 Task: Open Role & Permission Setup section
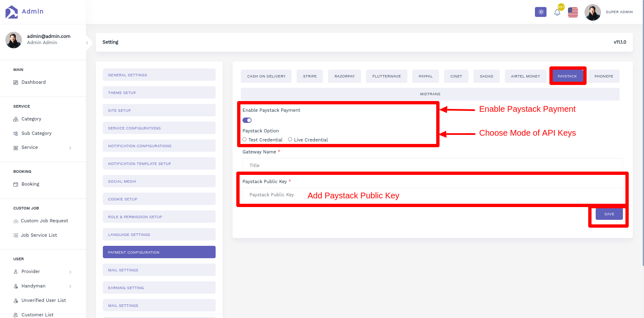point(159,217)
